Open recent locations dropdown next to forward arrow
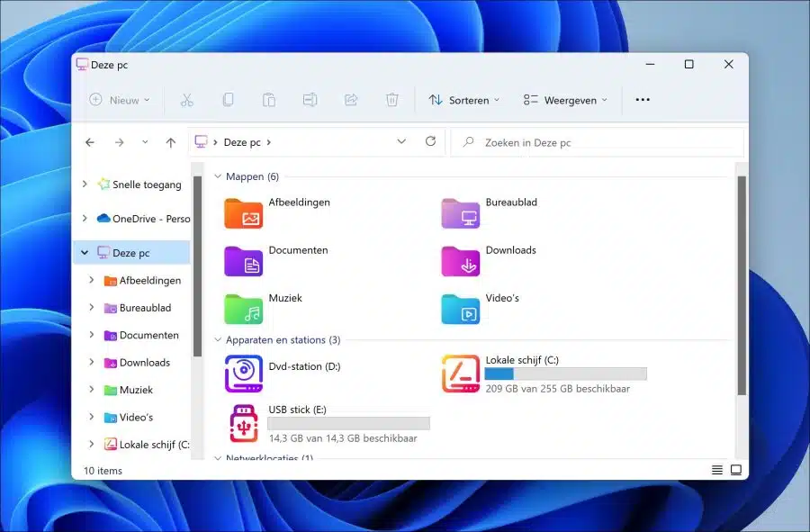810x532 pixels. click(145, 142)
